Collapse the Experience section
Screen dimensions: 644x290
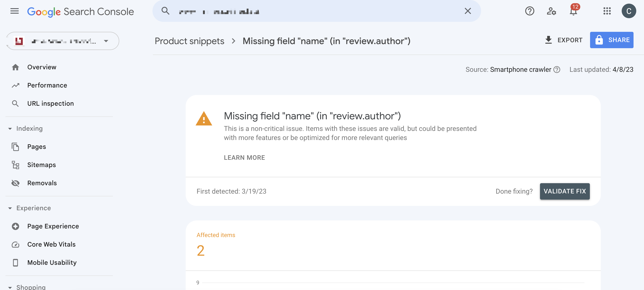point(10,208)
